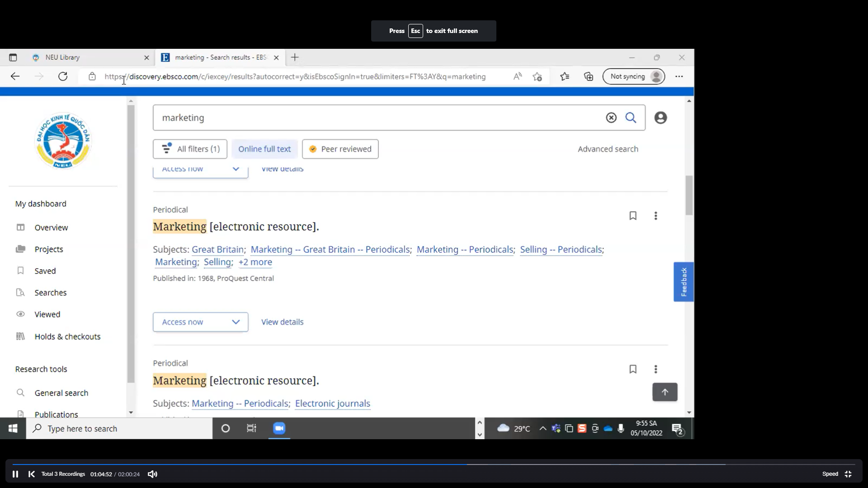The height and width of the screenshot is (488, 868).
Task: Open the user account profile icon
Action: click(x=660, y=118)
